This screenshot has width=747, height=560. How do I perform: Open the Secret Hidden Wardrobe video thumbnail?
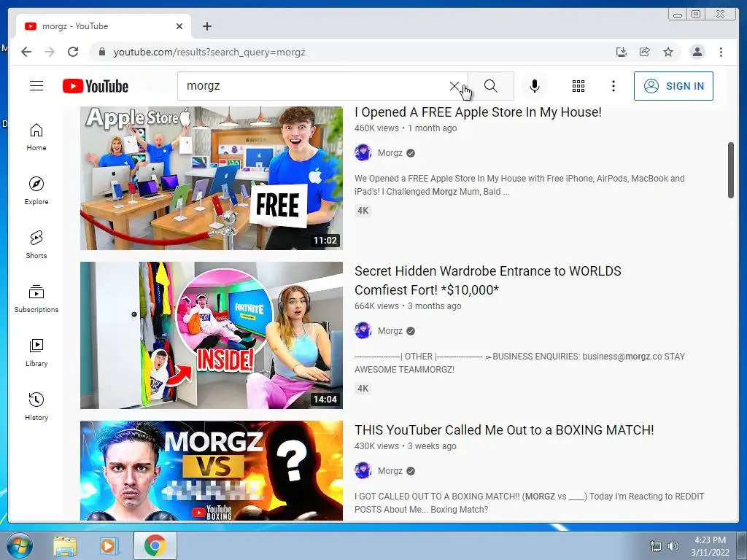pos(212,335)
